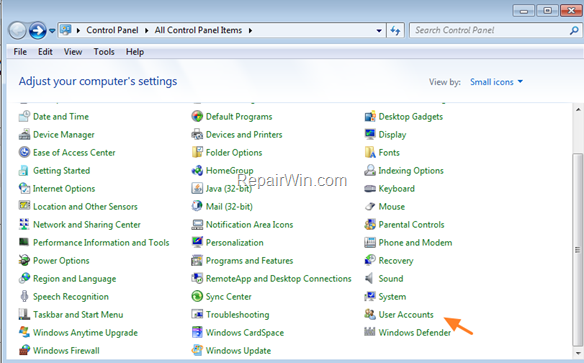Click the Windows Defender icon

point(370,331)
